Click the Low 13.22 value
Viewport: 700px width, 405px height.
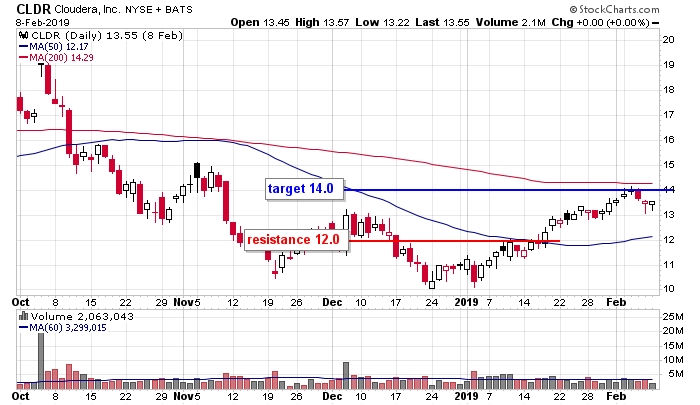point(382,22)
